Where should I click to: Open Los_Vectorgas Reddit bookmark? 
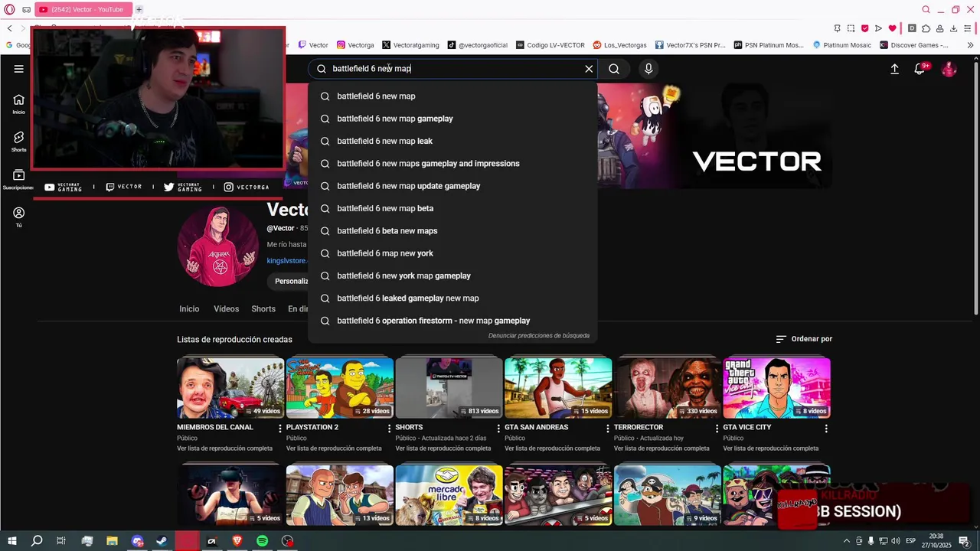coord(620,45)
